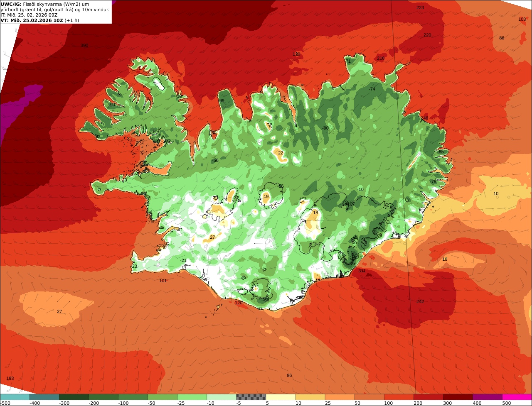Pick the darkest green swatch right of -300
Image resolution: width=532 pixels, height=406 pixels.
[x=74, y=397]
